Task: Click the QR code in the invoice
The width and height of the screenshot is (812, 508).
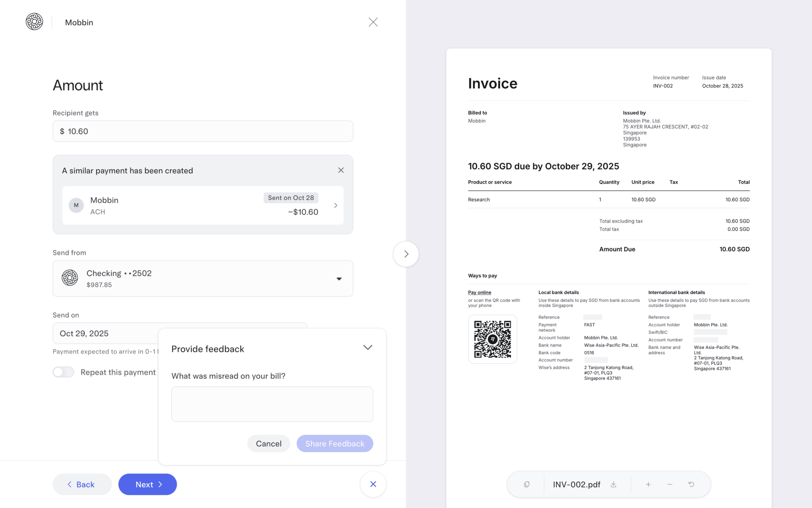Action: (x=492, y=339)
